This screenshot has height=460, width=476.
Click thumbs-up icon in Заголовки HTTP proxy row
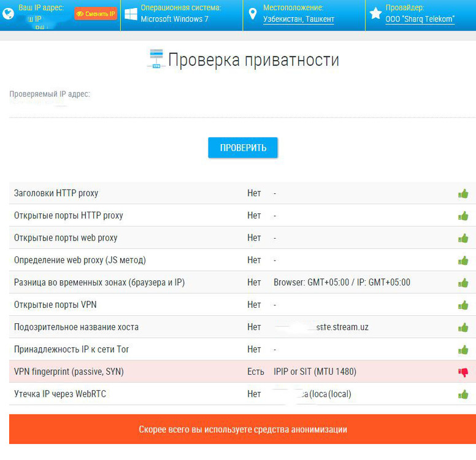pos(463,194)
